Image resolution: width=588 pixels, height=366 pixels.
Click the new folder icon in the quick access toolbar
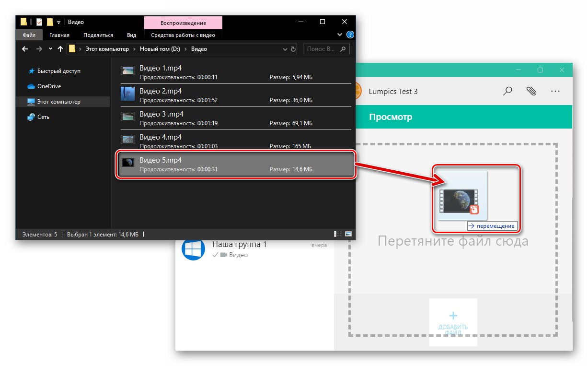point(50,22)
